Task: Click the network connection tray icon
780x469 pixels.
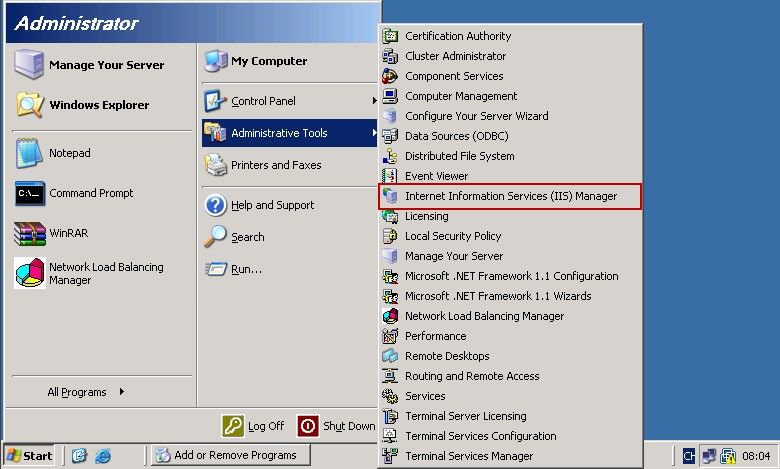Action: point(708,456)
